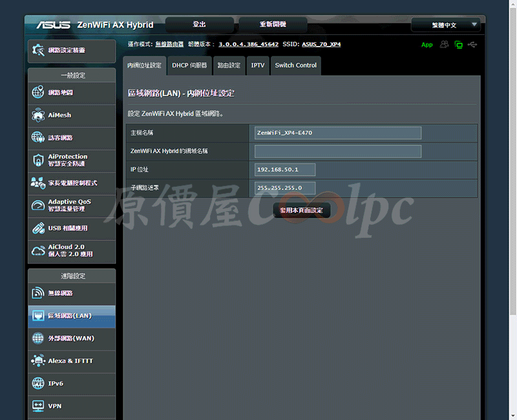The image size is (517, 420).
Task: Click the page's vertical scrollbar thumb
Action: coord(513,162)
